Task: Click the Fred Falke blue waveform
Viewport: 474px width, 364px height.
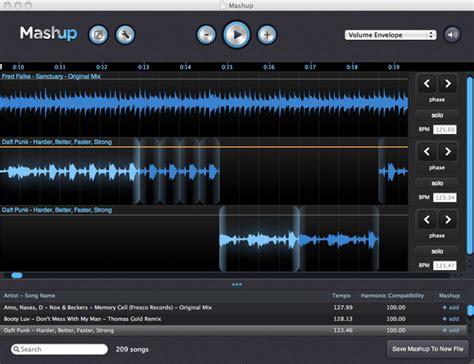Action: [x=204, y=103]
